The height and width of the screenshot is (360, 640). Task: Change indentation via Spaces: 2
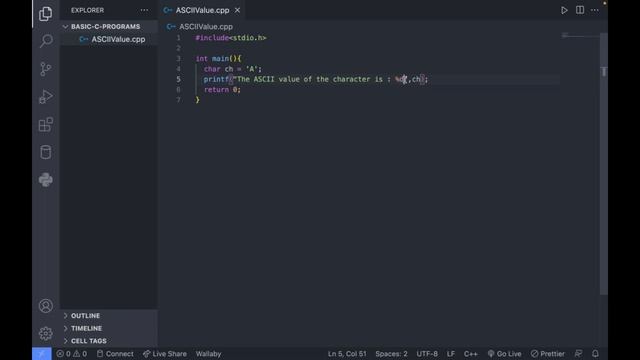tap(391, 353)
